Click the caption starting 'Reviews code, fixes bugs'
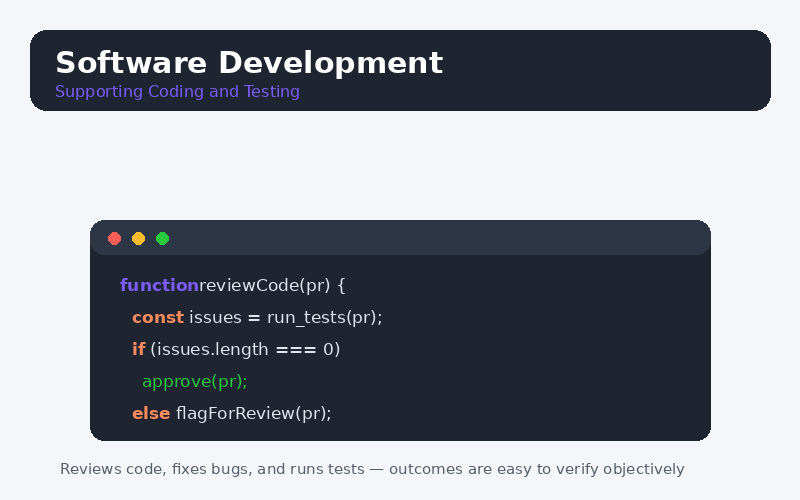 372,469
